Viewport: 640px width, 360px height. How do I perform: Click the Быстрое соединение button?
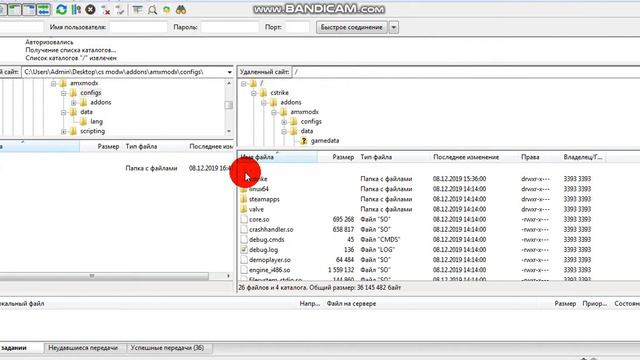[x=351, y=27]
